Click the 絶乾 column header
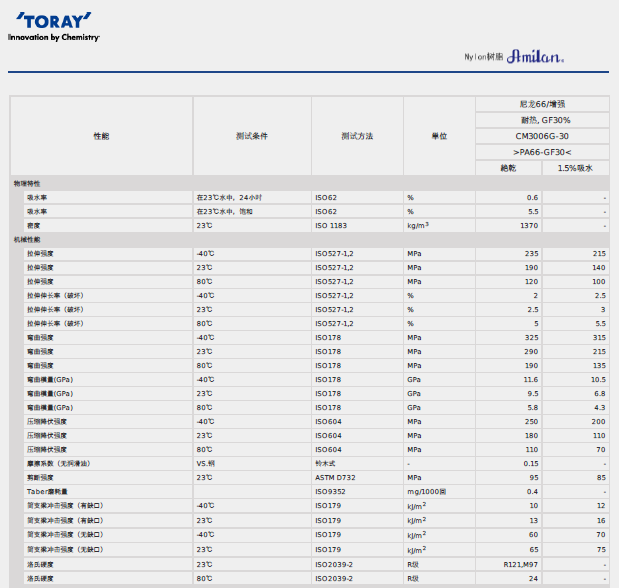619x588 pixels. pyautogui.click(x=508, y=168)
